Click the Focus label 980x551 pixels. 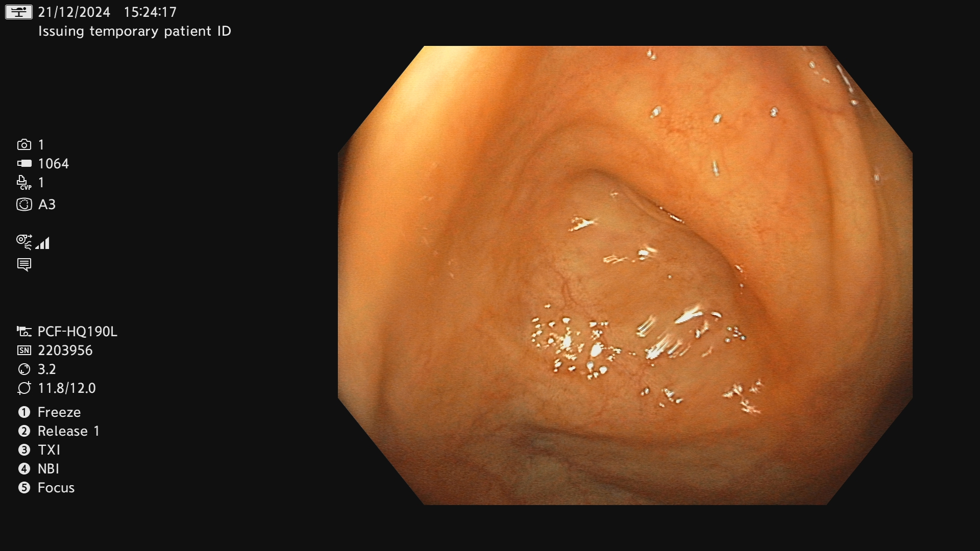(x=56, y=488)
